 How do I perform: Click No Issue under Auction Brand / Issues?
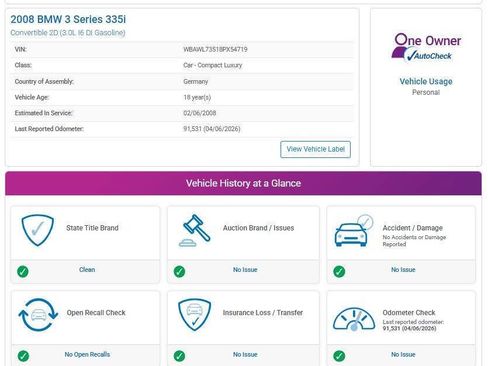(x=245, y=270)
